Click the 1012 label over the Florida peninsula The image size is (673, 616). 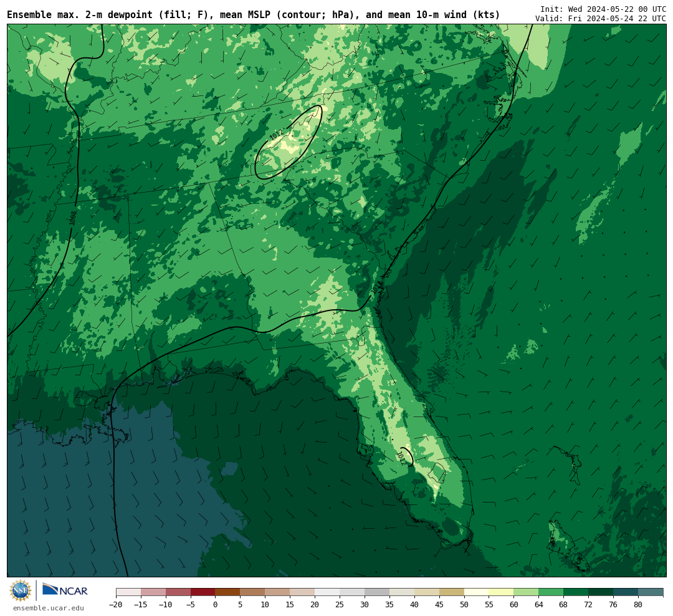point(401,458)
